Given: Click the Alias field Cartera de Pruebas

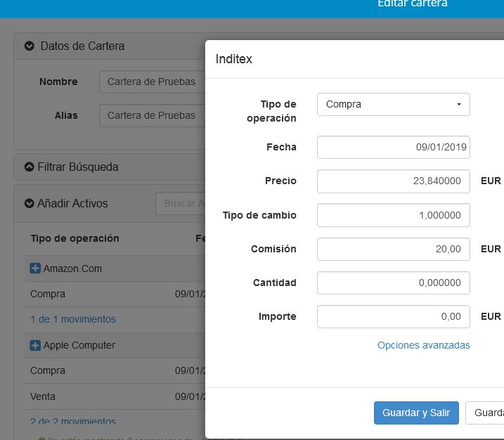Looking at the screenshot, I should click(153, 115).
